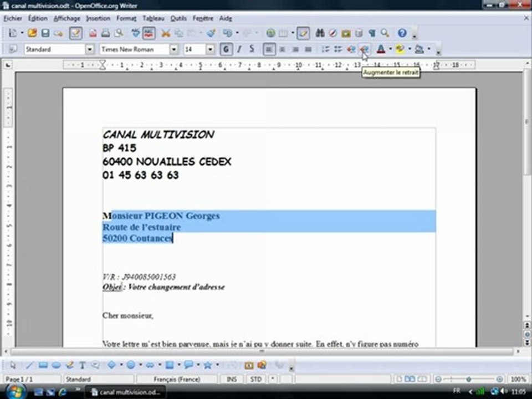Open Background Color dropdown arrow
Screen dimensions: 532x399
coord(429,49)
